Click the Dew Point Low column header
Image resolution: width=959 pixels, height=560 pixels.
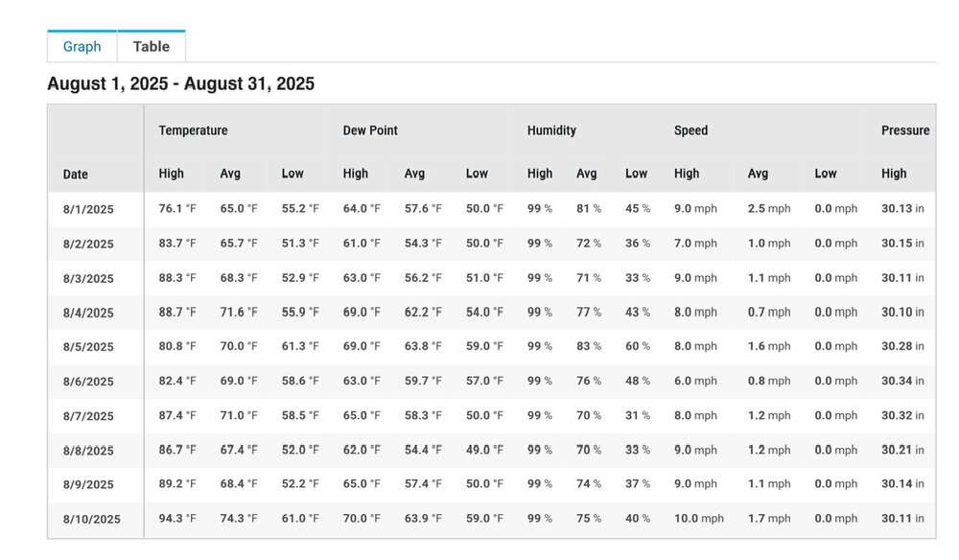(x=477, y=174)
